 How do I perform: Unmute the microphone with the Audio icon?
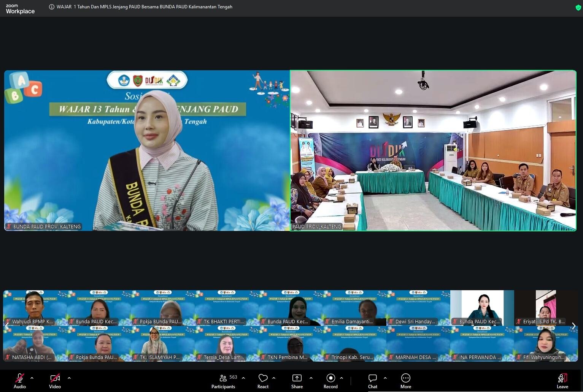tap(20, 378)
